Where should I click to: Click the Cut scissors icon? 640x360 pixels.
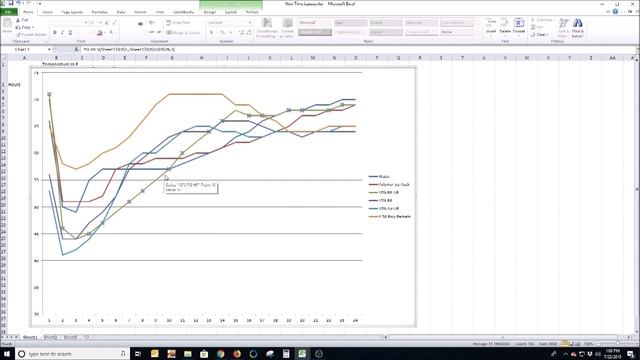click(x=18, y=20)
